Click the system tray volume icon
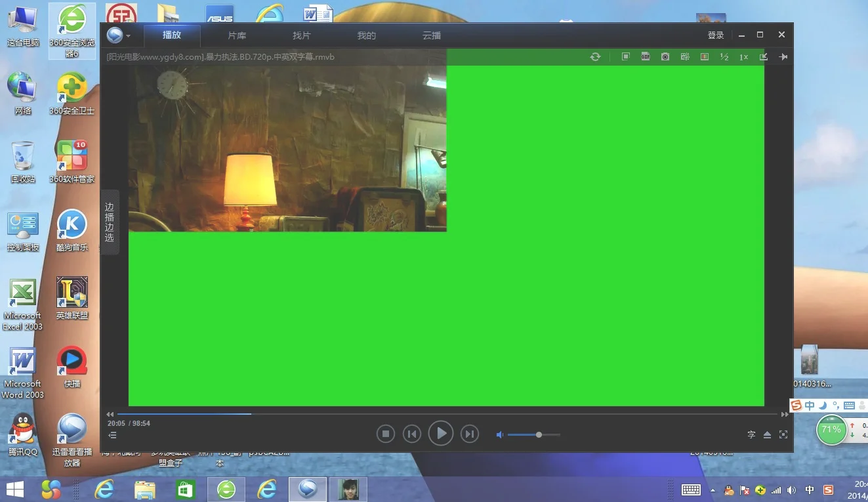Viewport: 868px width, 502px height. 791,490
